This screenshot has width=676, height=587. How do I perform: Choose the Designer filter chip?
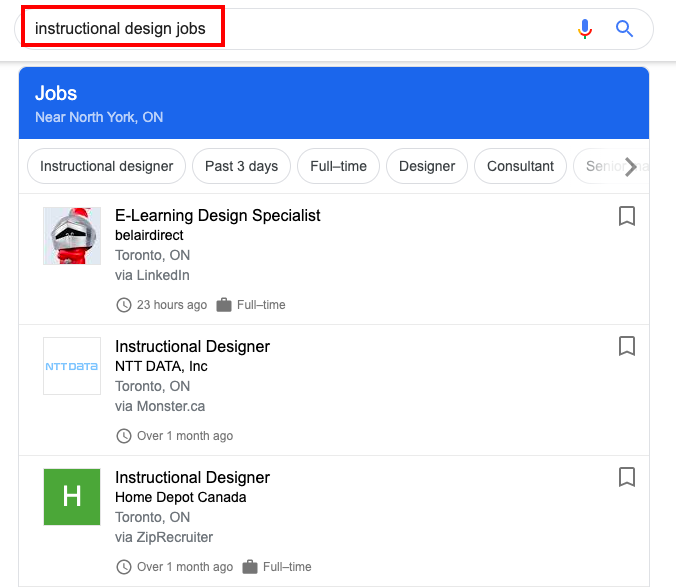pos(427,166)
